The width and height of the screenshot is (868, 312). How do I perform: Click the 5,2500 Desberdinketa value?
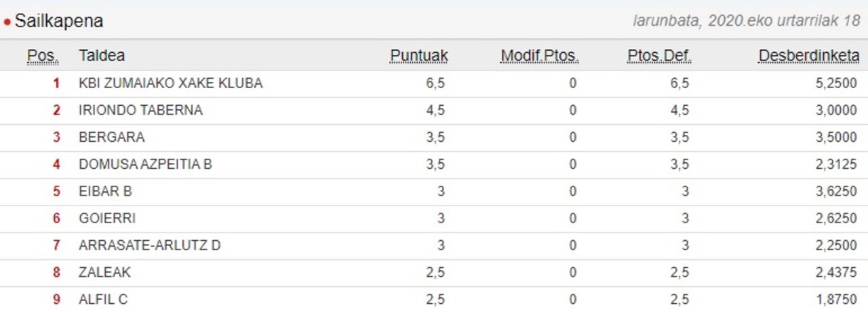tap(836, 83)
